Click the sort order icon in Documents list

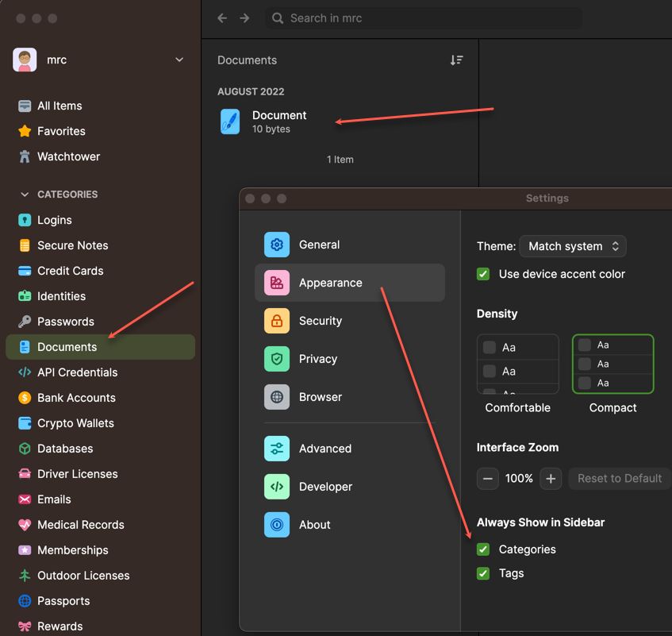[456, 60]
